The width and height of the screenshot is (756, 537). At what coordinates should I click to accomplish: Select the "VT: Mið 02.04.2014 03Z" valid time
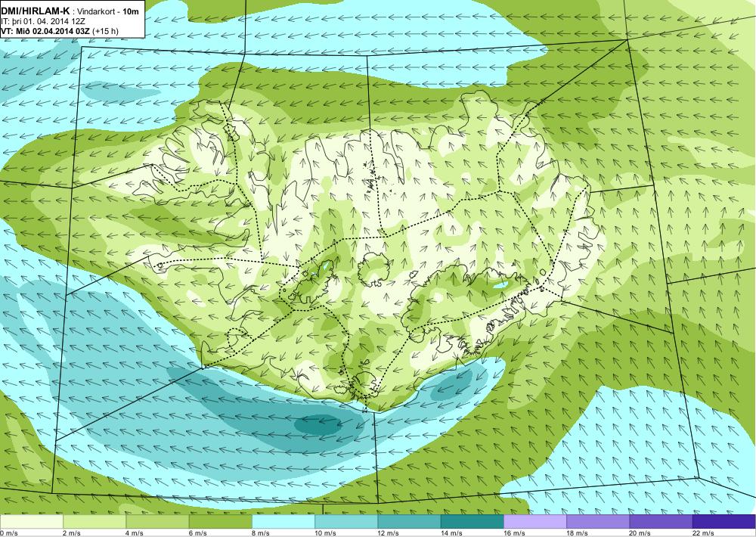coord(46,31)
